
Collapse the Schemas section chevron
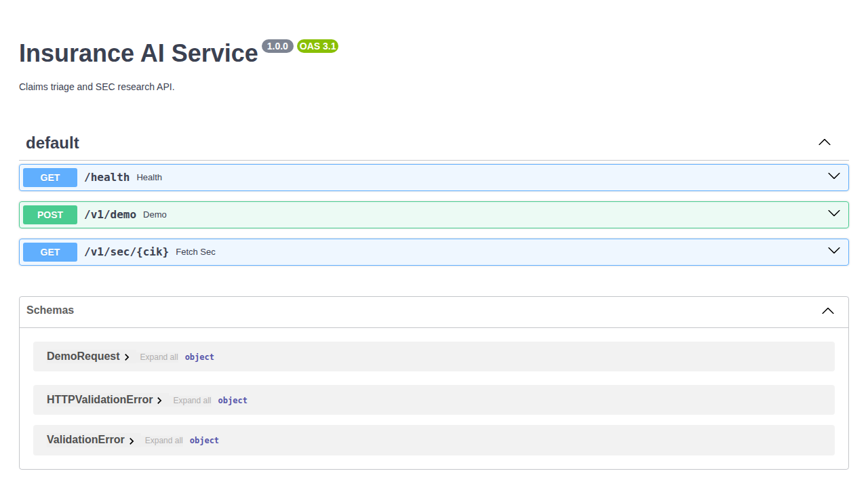pyautogui.click(x=828, y=311)
